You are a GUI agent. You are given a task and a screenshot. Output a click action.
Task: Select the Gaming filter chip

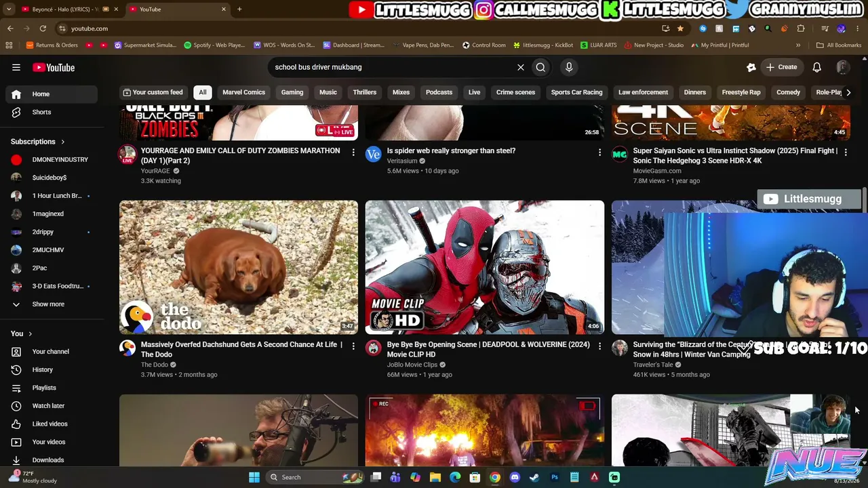point(292,92)
